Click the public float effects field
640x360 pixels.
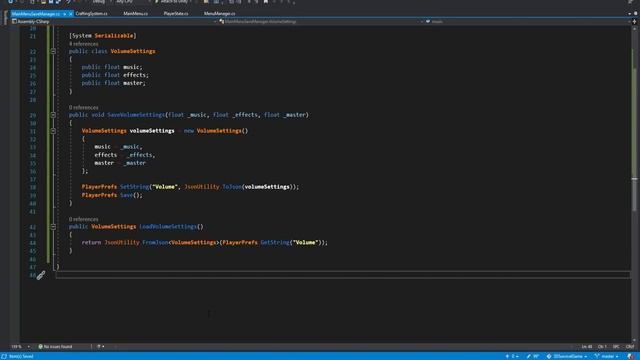(x=115, y=75)
